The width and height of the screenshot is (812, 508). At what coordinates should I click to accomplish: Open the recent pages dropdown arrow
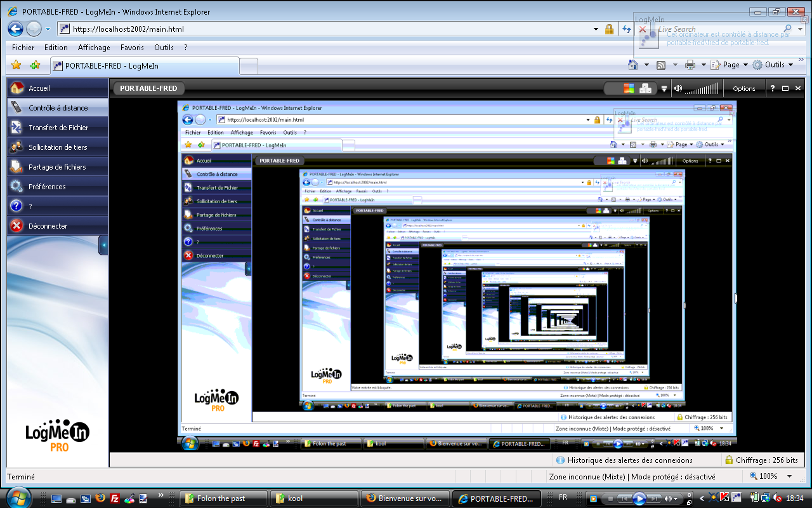point(48,29)
